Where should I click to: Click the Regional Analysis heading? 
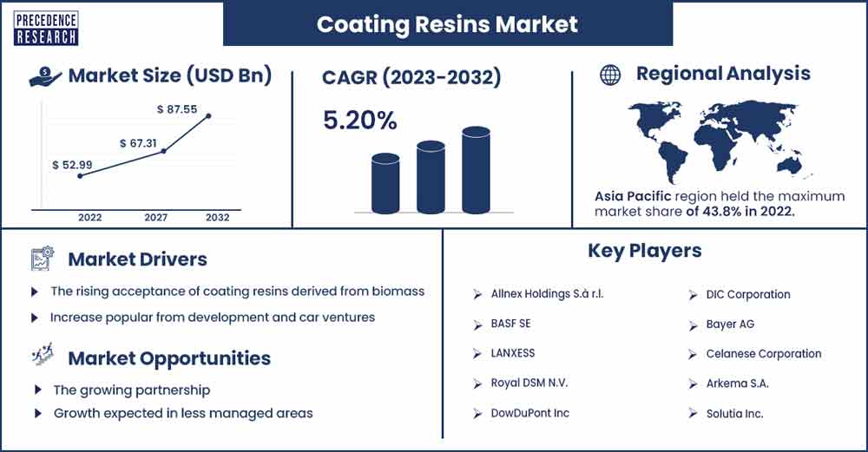coord(723,73)
